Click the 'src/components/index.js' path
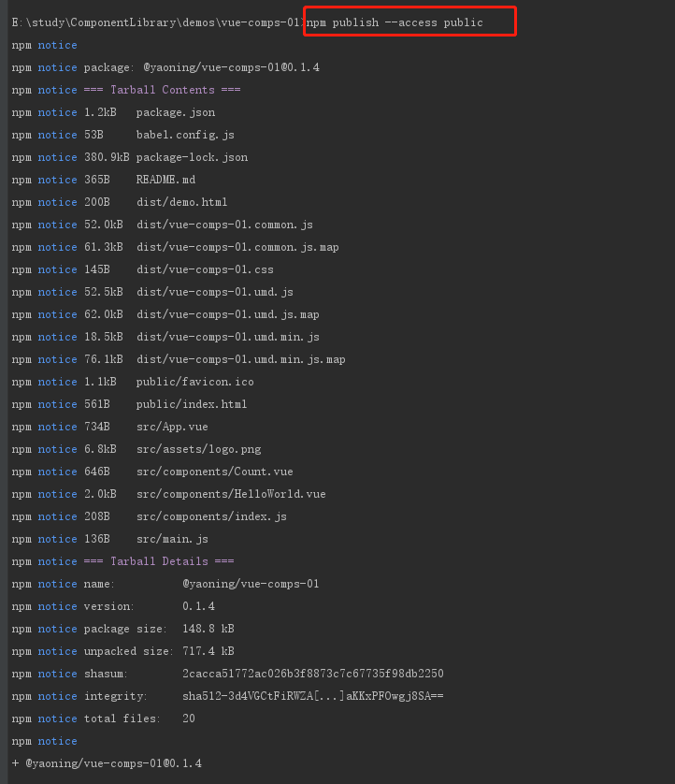The image size is (675, 784). tap(211, 516)
